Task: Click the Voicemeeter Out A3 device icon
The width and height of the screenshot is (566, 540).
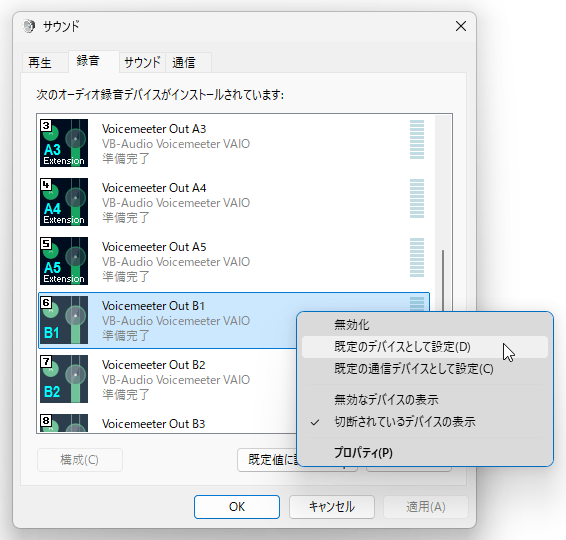Action: [64, 143]
